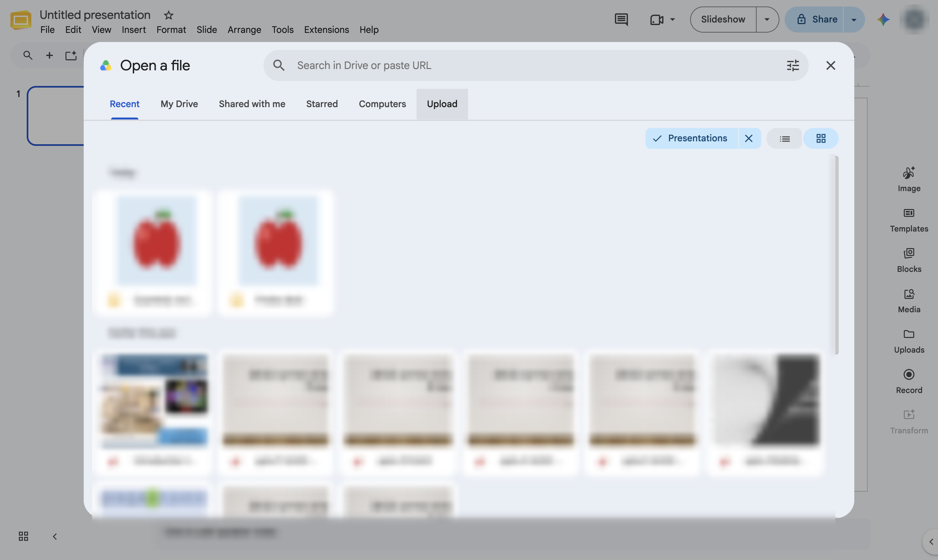The height and width of the screenshot is (560, 938).
Task: Click the toolbar search menus icon
Action: pos(28,55)
